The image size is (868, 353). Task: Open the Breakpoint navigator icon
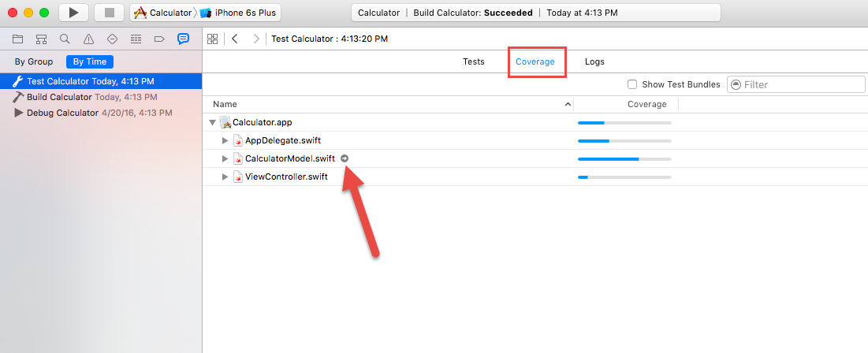tap(159, 39)
